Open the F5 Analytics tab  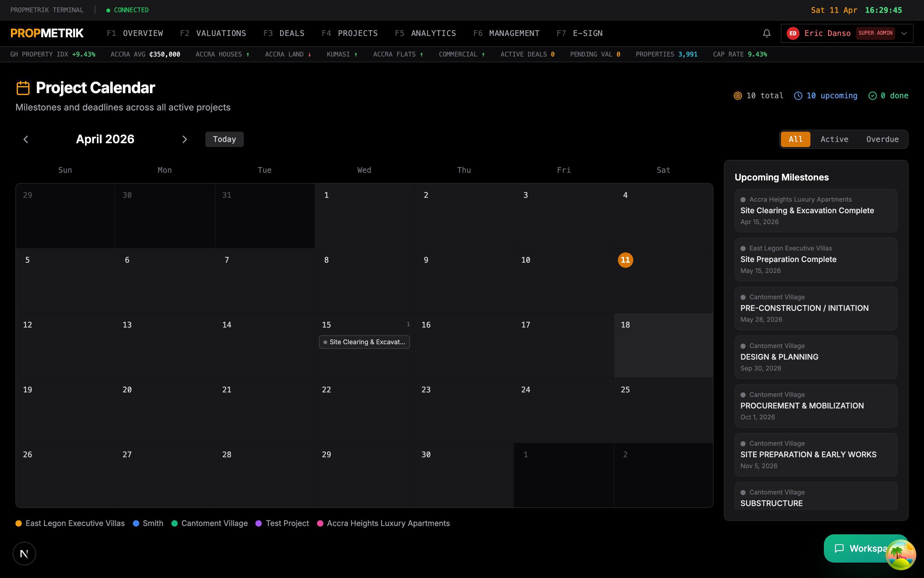pos(425,33)
